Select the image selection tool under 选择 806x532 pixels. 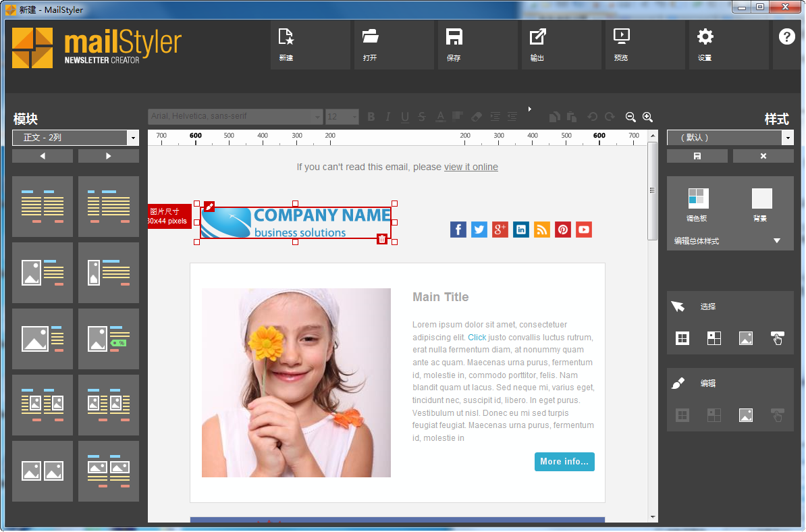pos(745,338)
